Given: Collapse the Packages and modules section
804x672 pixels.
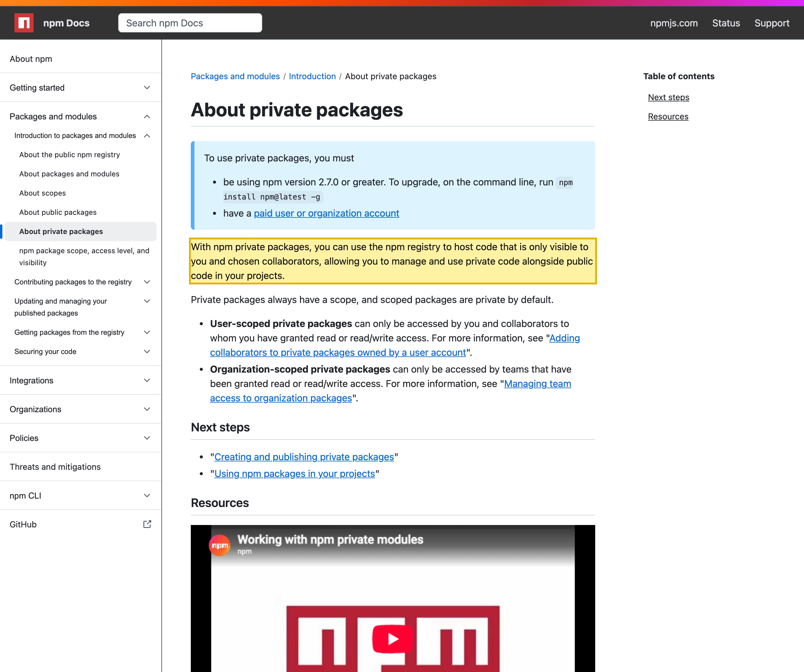Looking at the screenshot, I should tap(147, 116).
